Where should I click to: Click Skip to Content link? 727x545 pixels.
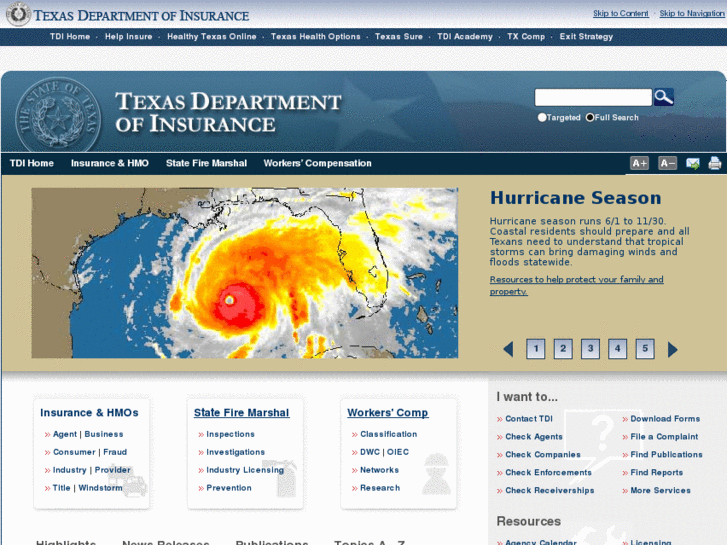point(621,13)
